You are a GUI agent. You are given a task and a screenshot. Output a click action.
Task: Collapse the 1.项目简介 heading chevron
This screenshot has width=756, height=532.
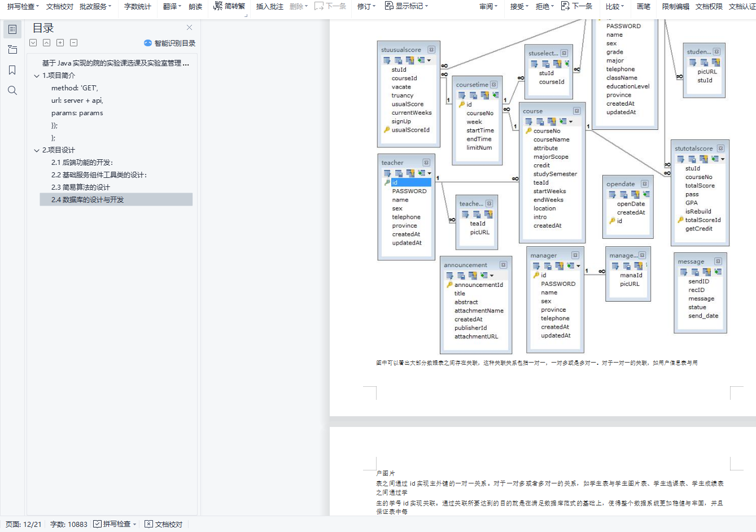37,76
